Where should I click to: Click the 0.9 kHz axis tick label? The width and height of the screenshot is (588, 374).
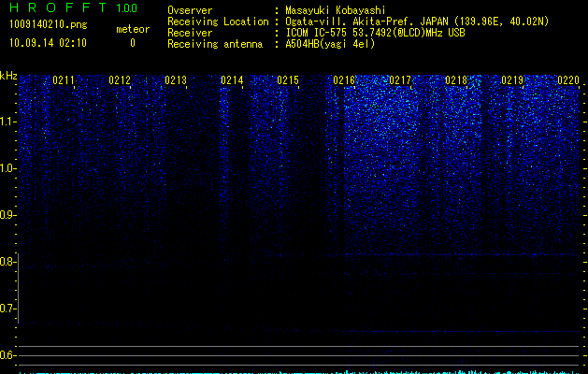click(x=7, y=215)
